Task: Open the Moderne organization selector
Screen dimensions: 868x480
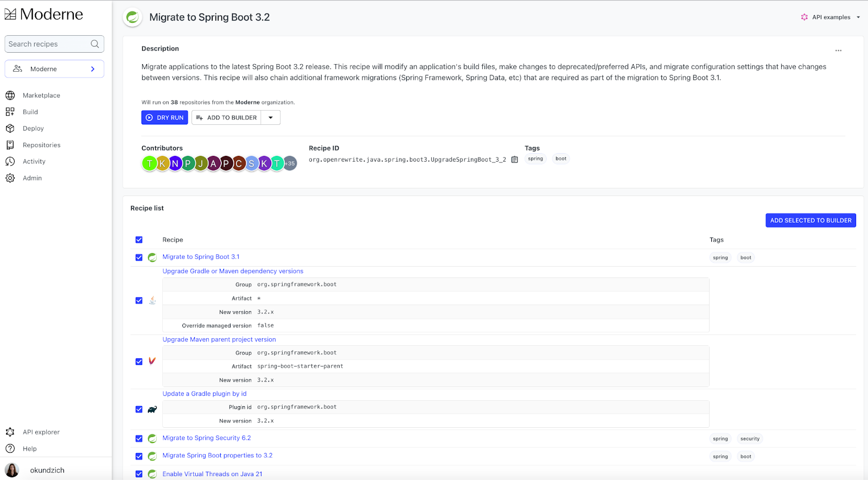Action: tap(54, 69)
